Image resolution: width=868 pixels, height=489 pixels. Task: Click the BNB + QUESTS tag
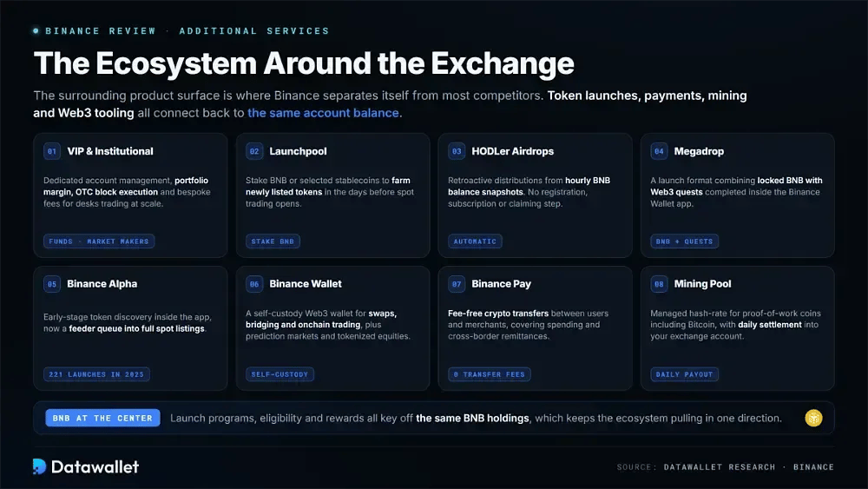(x=684, y=241)
